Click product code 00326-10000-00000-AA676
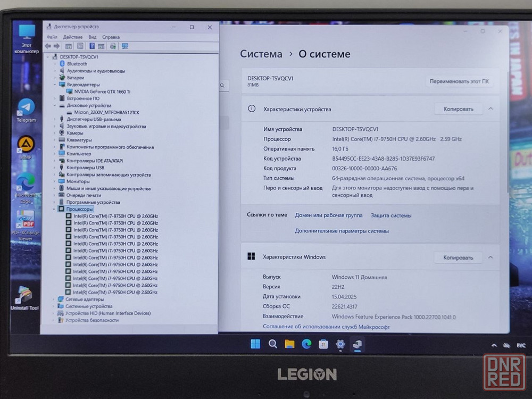 pyautogui.click(x=364, y=168)
